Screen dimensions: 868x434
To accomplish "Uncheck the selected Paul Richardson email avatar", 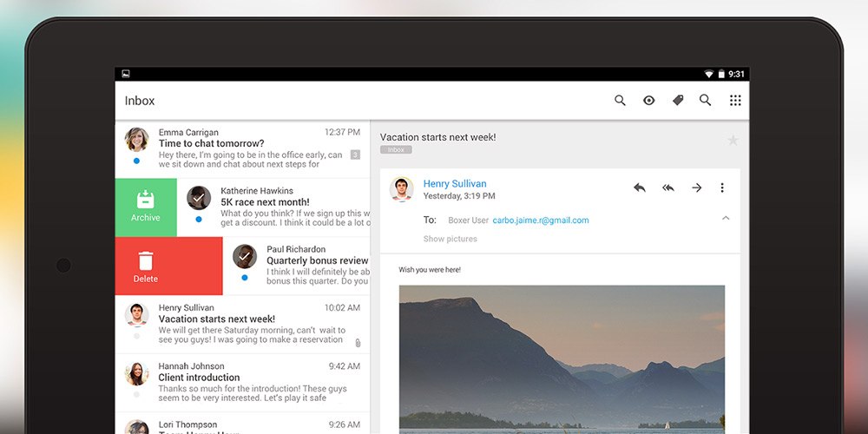I will point(245,256).
